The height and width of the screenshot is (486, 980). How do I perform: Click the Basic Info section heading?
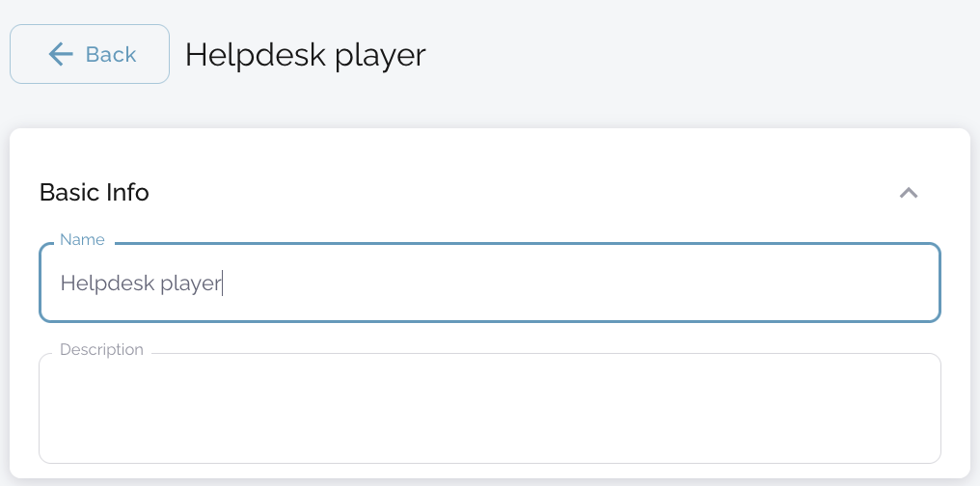click(x=95, y=192)
